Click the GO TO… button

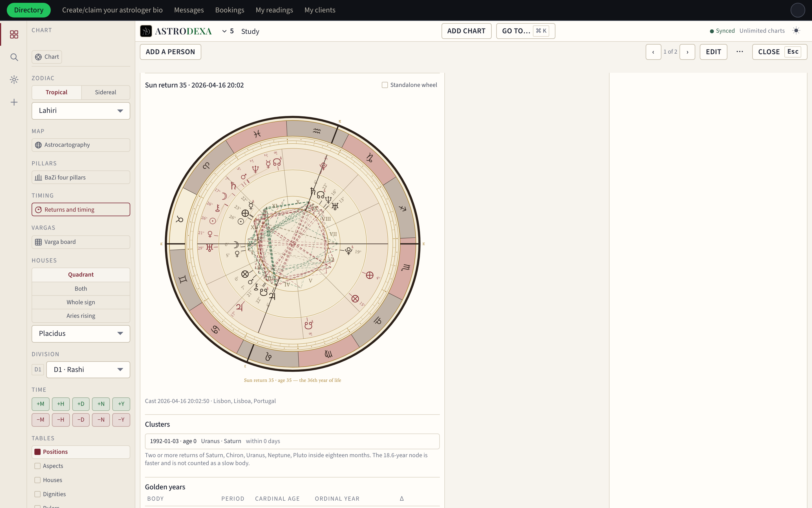click(526, 31)
